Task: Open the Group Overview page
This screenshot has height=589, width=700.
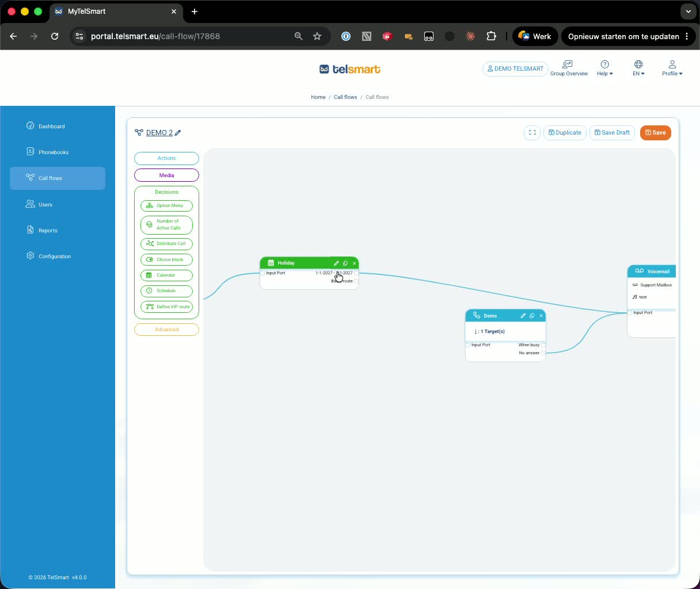Action: coord(569,68)
